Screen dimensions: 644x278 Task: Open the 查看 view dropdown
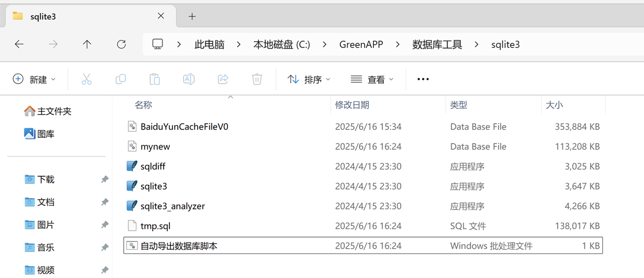(372, 79)
